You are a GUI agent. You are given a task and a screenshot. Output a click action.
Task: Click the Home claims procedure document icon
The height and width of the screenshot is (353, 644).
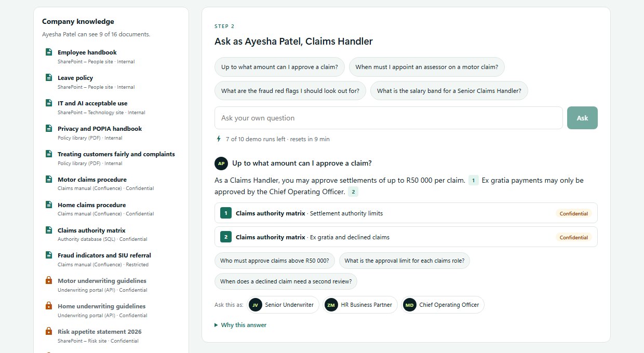click(x=49, y=205)
